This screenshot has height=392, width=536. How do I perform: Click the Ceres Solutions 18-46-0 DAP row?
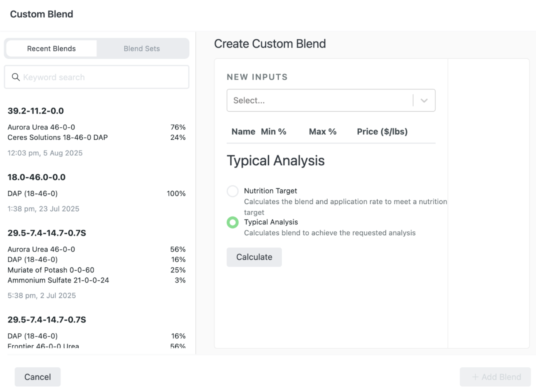[96, 137]
